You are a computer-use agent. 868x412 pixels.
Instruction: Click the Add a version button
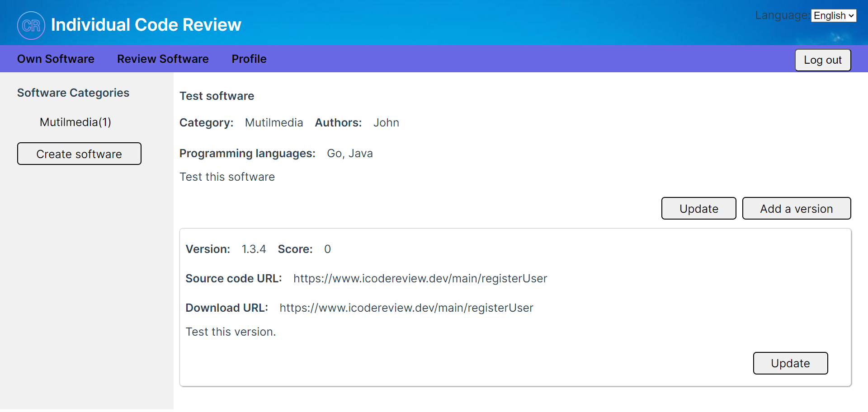tap(796, 209)
